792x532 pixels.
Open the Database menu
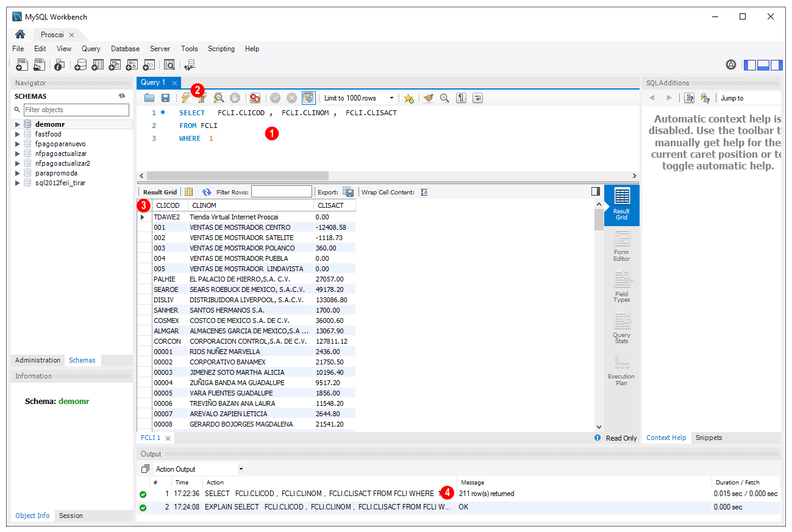pos(125,49)
